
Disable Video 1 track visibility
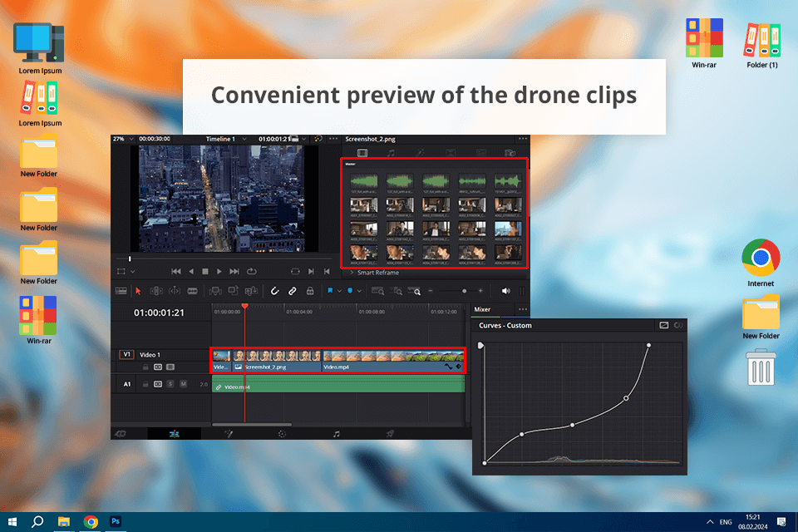tap(170, 367)
